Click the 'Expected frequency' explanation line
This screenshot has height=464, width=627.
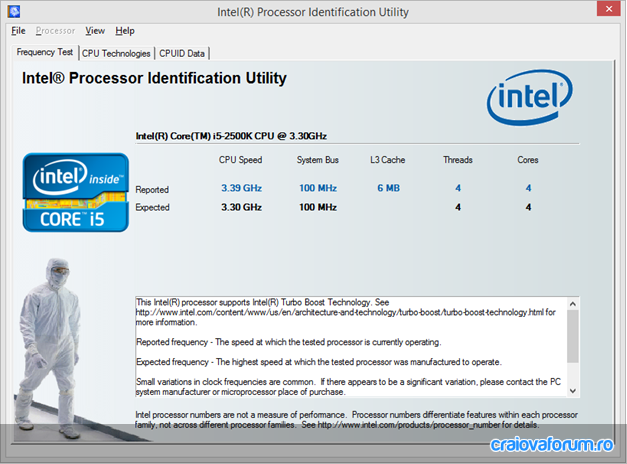pos(319,362)
